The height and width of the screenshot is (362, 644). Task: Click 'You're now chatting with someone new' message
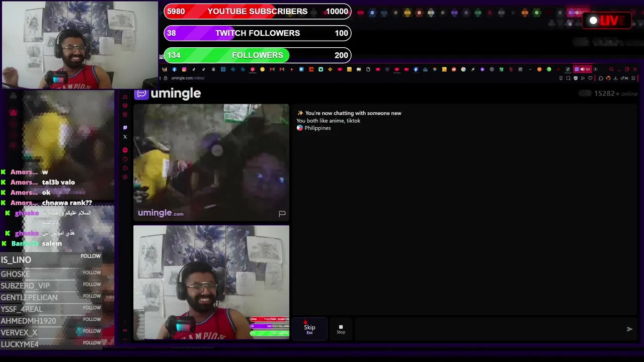(353, 113)
